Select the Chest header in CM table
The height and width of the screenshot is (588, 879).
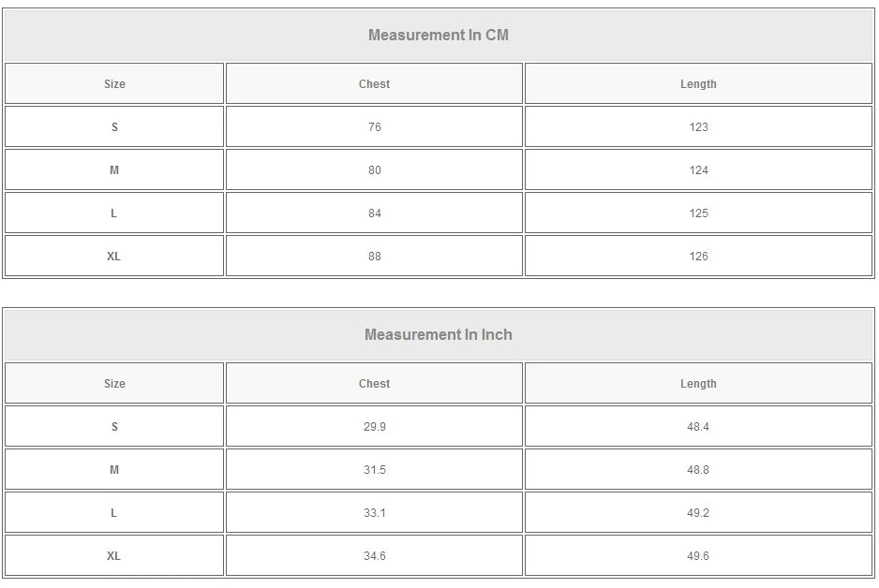click(x=374, y=84)
